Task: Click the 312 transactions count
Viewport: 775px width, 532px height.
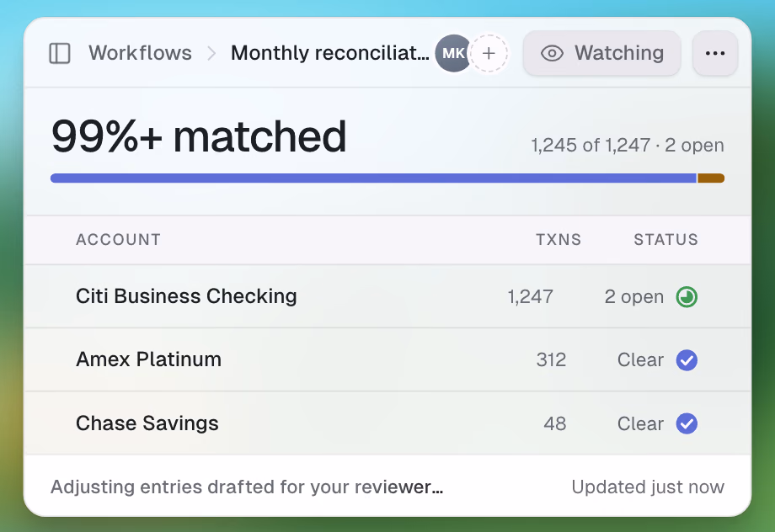Action: 551,359
